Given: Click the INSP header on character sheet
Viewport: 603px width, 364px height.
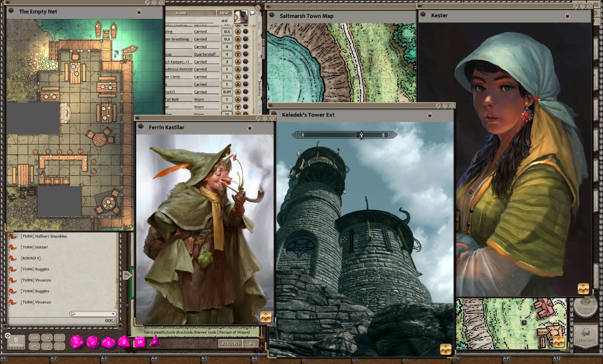Looking at the screenshot, I should click(224, 13).
